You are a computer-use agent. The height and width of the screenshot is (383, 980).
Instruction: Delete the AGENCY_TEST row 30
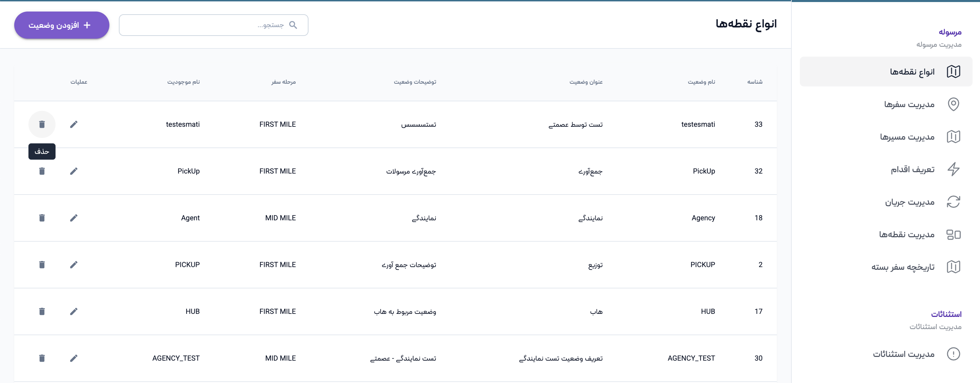click(x=42, y=358)
